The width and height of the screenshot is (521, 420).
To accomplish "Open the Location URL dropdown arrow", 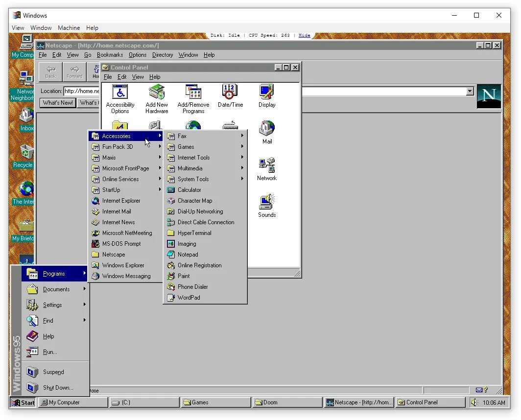I will (470, 91).
